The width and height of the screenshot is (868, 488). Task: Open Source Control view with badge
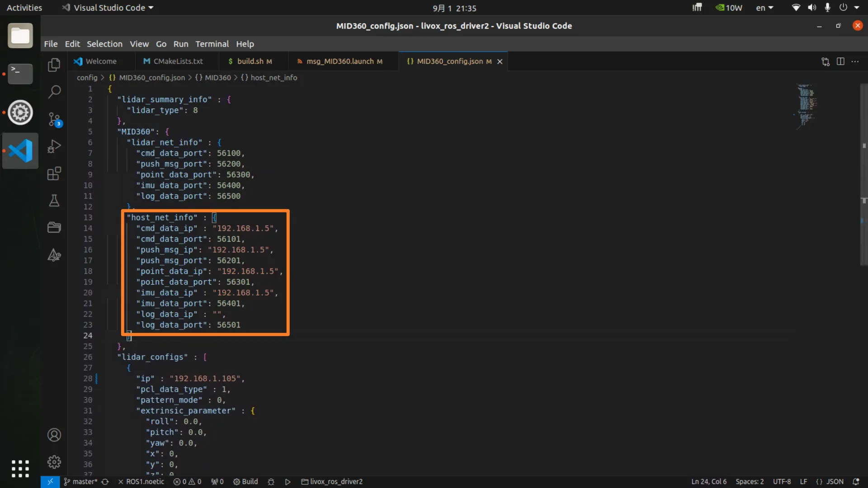54,120
